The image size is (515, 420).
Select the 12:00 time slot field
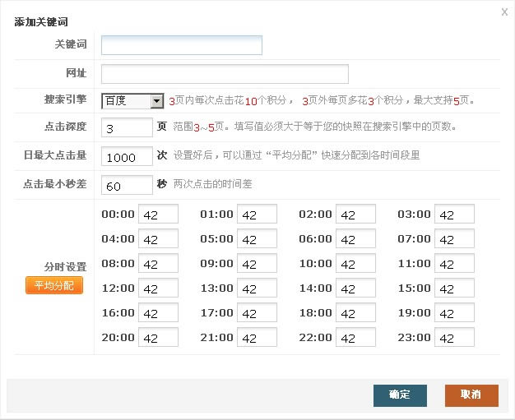click(158, 288)
